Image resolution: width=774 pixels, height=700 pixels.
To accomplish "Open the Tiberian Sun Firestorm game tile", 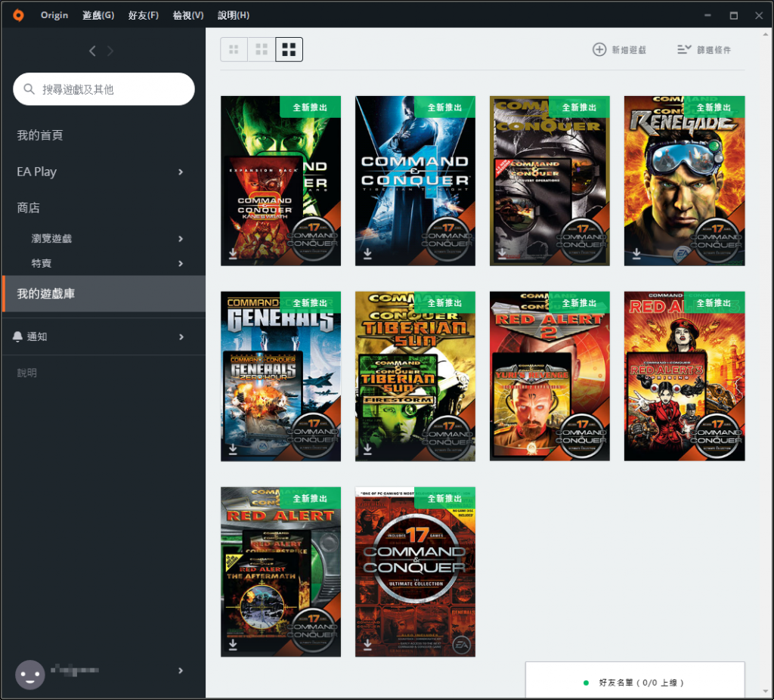I will pos(415,376).
